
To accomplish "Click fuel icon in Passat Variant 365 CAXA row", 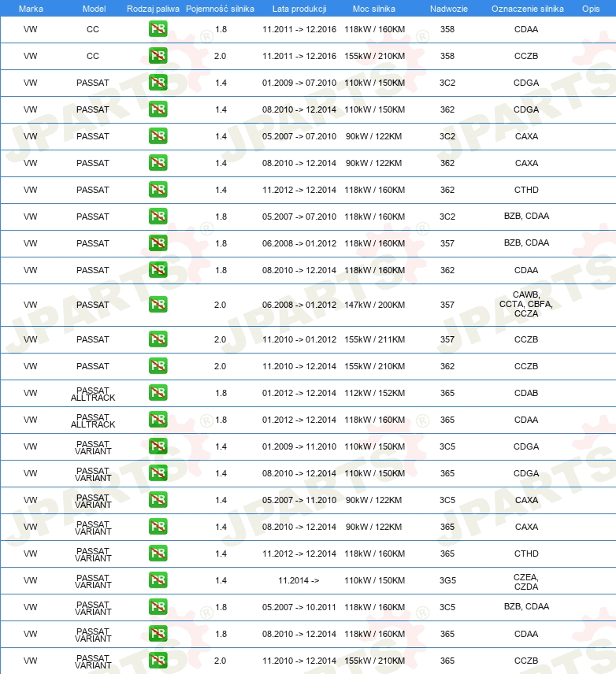I will pos(158,527).
